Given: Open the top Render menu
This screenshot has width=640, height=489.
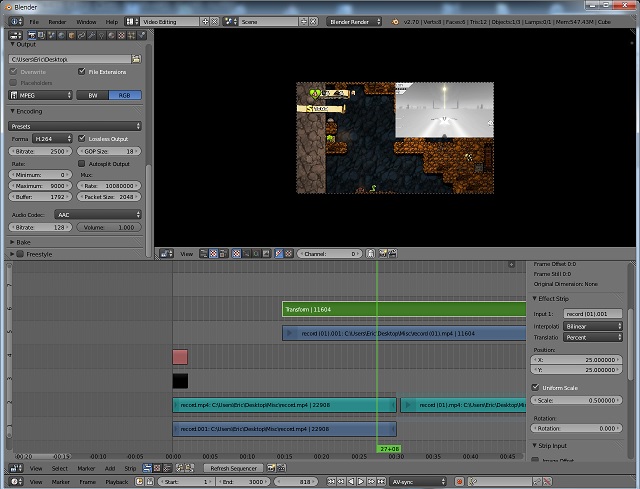Looking at the screenshot, I should point(57,22).
